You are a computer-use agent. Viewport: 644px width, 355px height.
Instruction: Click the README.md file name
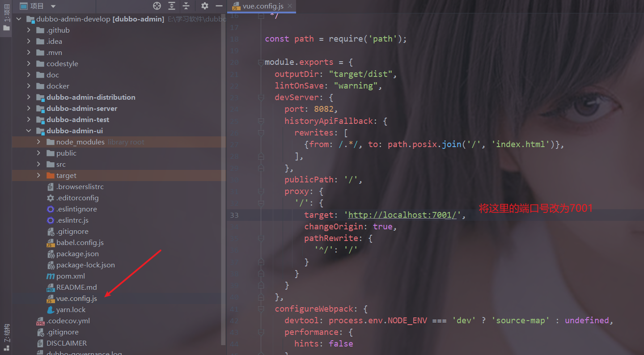click(76, 287)
